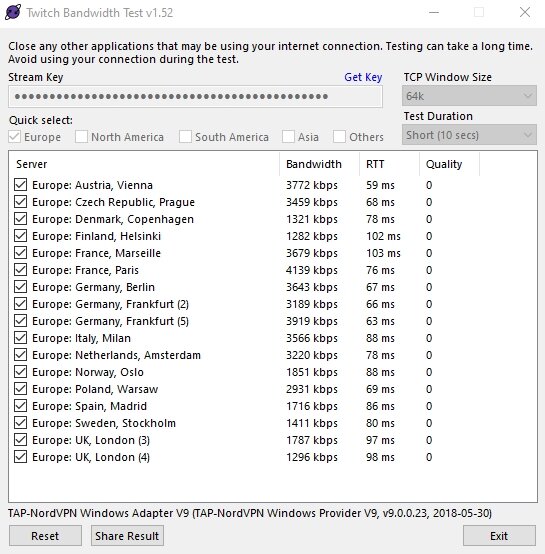This screenshot has width=545, height=554.
Task: Uncheck the Sweden, Stockholm server checkbox
Action: tap(20, 423)
